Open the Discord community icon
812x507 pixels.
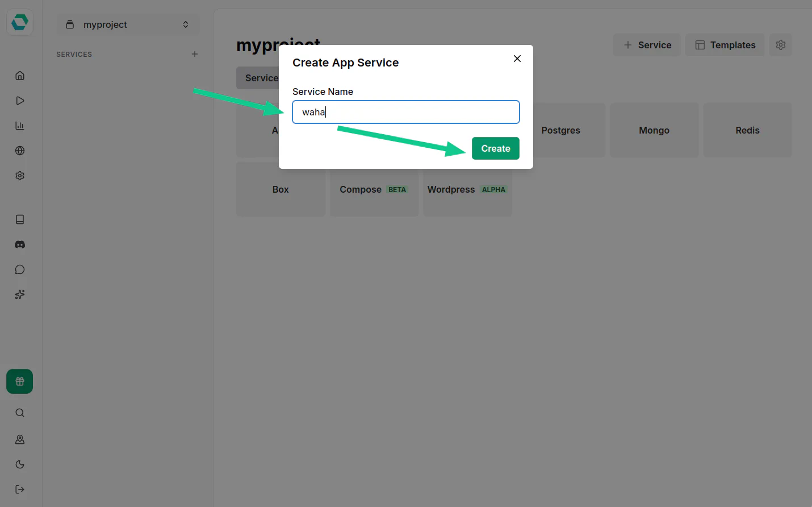20,244
